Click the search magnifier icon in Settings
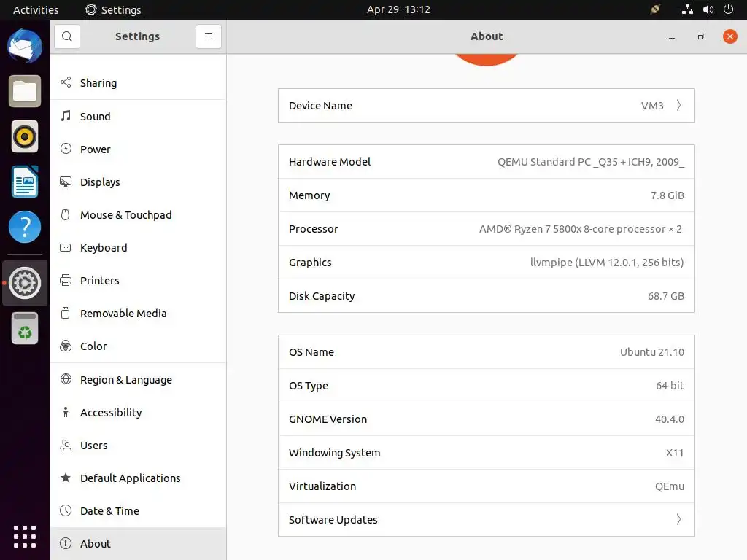The image size is (747, 560). point(66,36)
